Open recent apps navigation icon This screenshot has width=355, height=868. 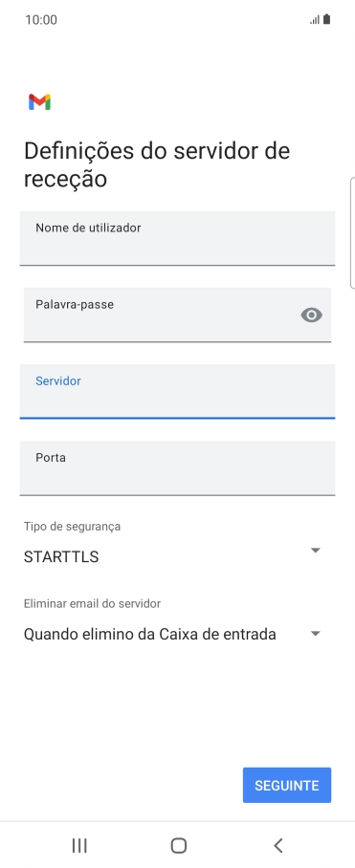coord(79,845)
